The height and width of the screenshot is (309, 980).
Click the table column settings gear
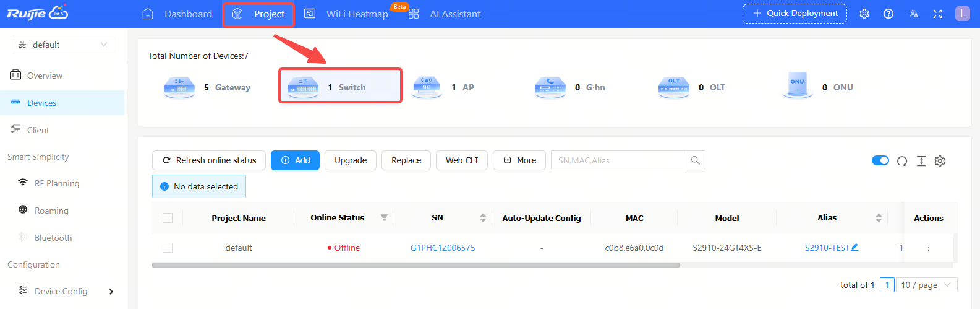[x=940, y=161]
